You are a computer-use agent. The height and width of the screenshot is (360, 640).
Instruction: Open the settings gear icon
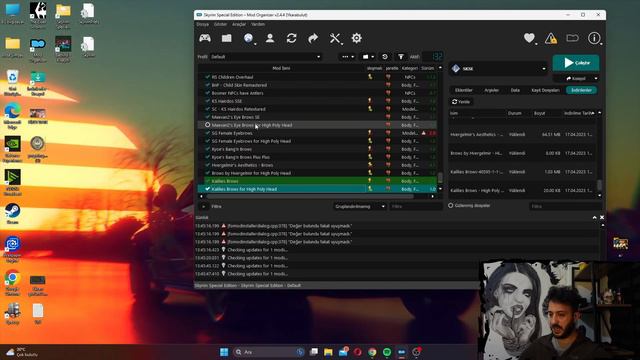[x=356, y=38]
